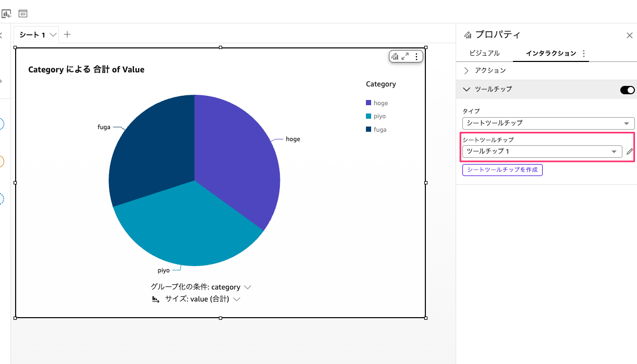Click the hoge legend color swatch

pyautogui.click(x=369, y=103)
